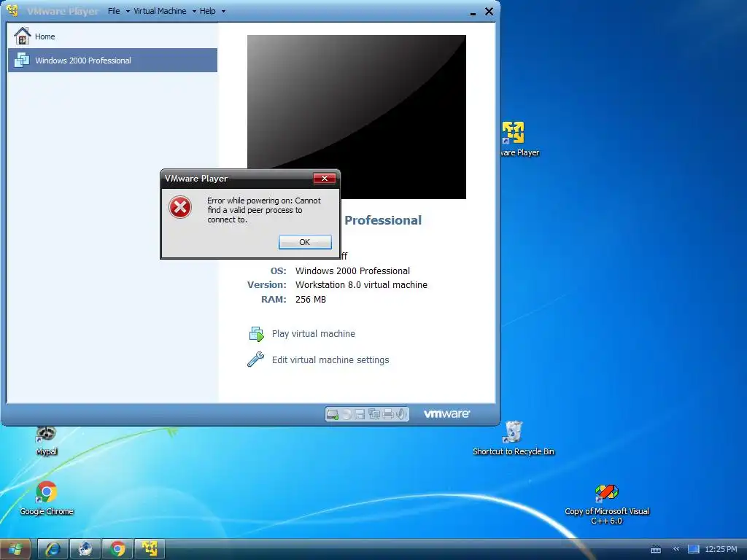Image resolution: width=747 pixels, height=560 pixels.
Task: Open Edit virtual machine settings
Action: (330, 360)
